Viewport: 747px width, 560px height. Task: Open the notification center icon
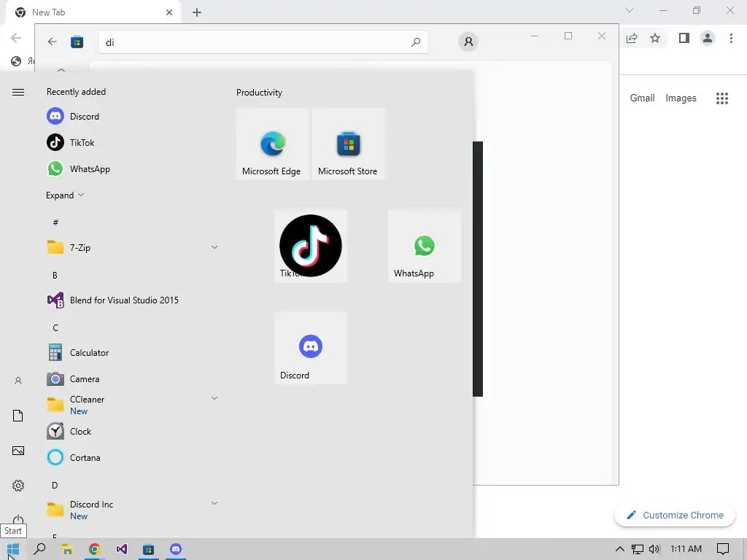point(723,550)
